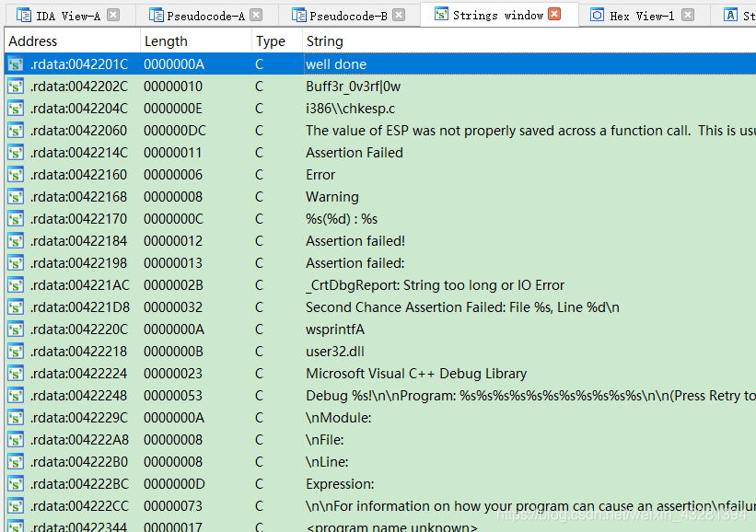Click string icon for row .rdata:00422224
Screen dimensions: 756x532
pos(16,374)
